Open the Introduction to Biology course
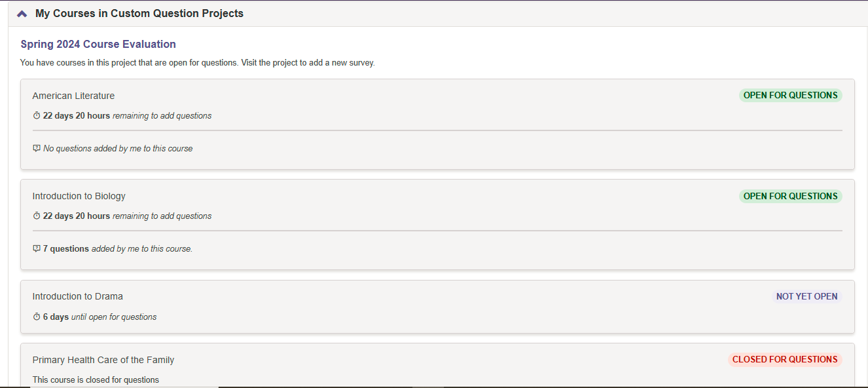This screenshot has width=868, height=388. (79, 196)
